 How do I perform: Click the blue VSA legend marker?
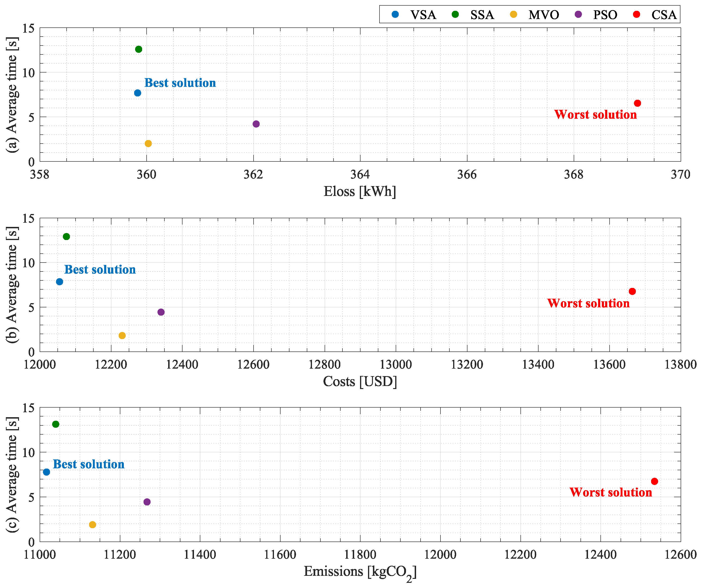[x=395, y=14]
